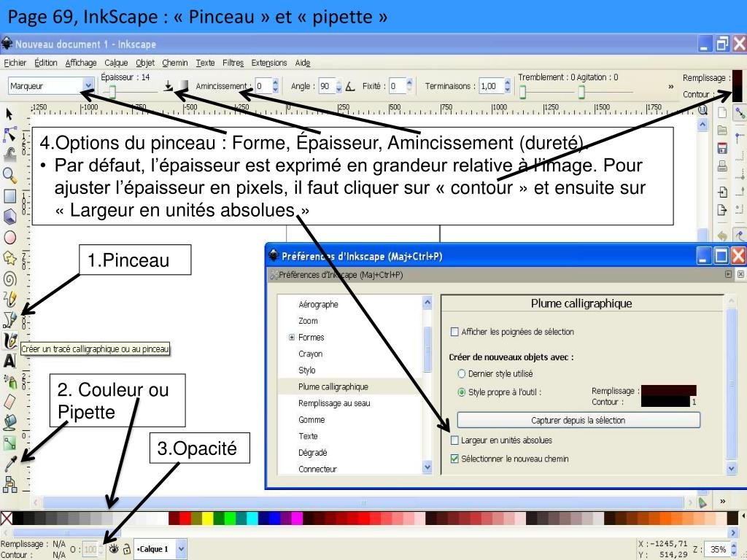747x560 pixels.
Task: Select the Spray objects tool
Action: tap(9, 381)
